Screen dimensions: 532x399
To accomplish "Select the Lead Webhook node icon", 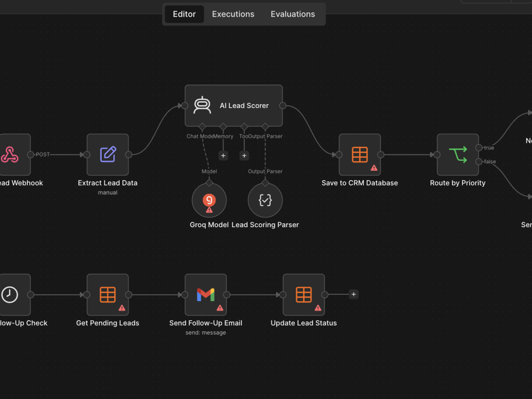I will [10, 155].
